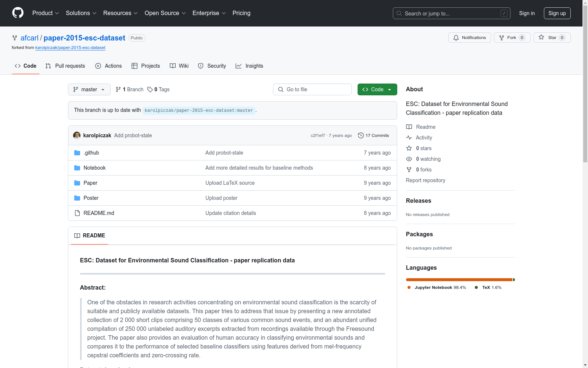Open the Activity link in About

(x=419, y=138)
